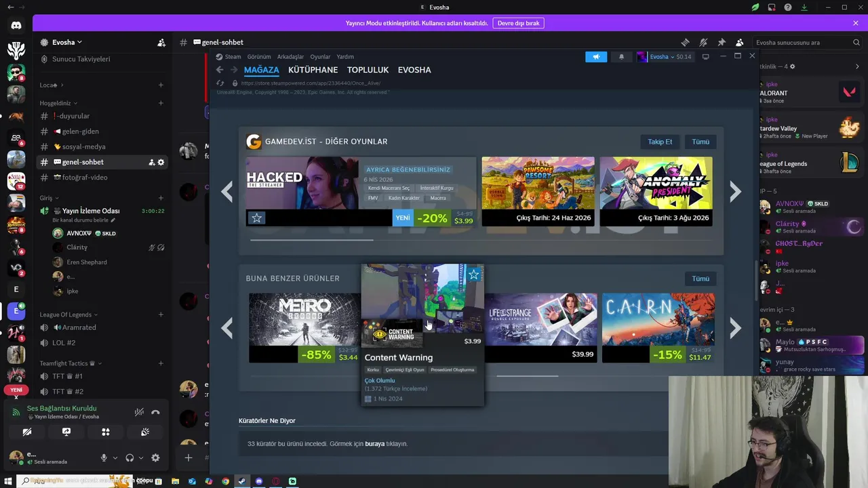This screenshot has width=868, height=488.
Task: Toggle noise suppression in voice panel
Action: pyautogui.click(x=139, y=412)
